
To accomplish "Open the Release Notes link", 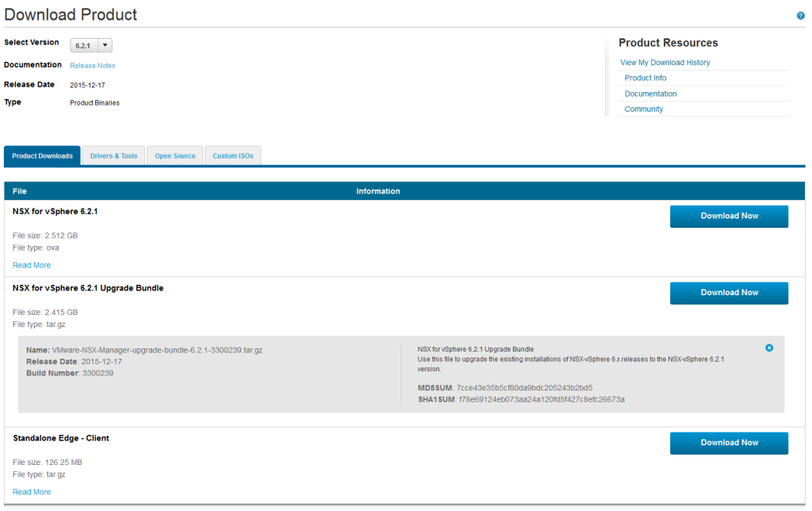I will pyautogui.click(x=93, y=65).
